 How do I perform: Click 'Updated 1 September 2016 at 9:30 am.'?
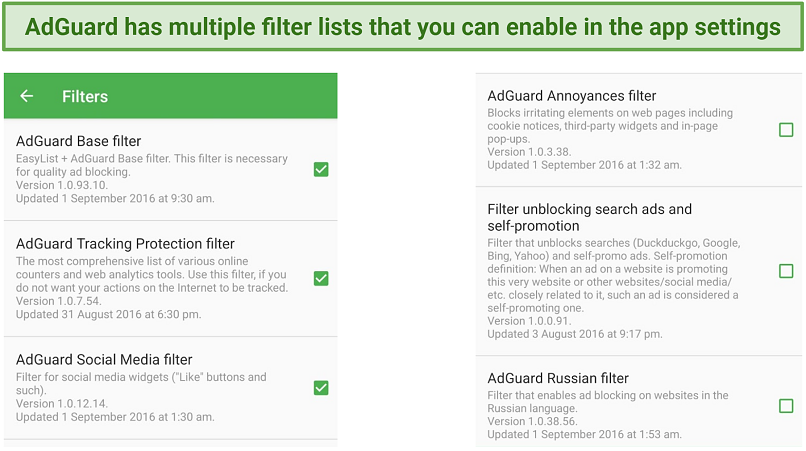(115, 199)
